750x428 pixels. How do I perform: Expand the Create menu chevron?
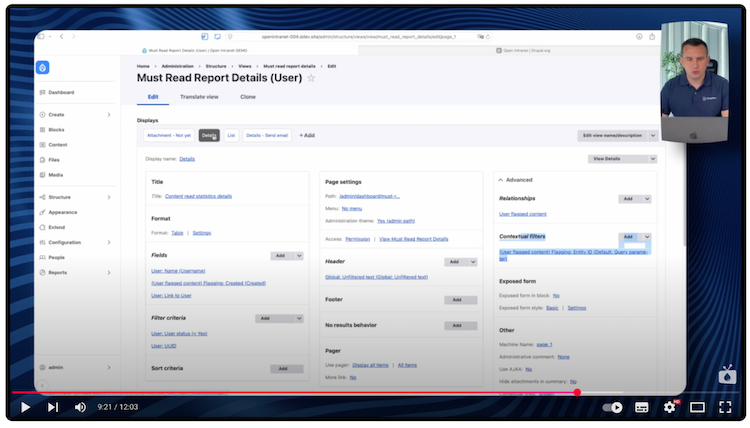tap(109, 115)
